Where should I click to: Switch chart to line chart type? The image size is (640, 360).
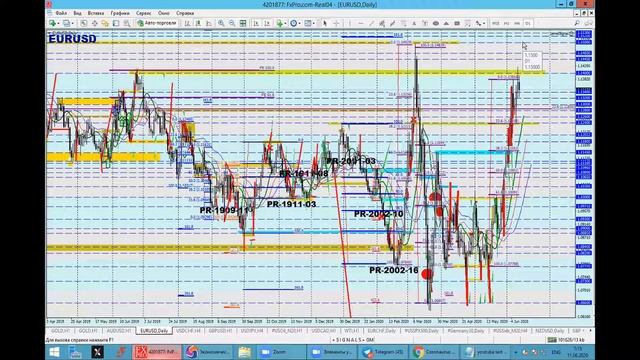[209, 23]
